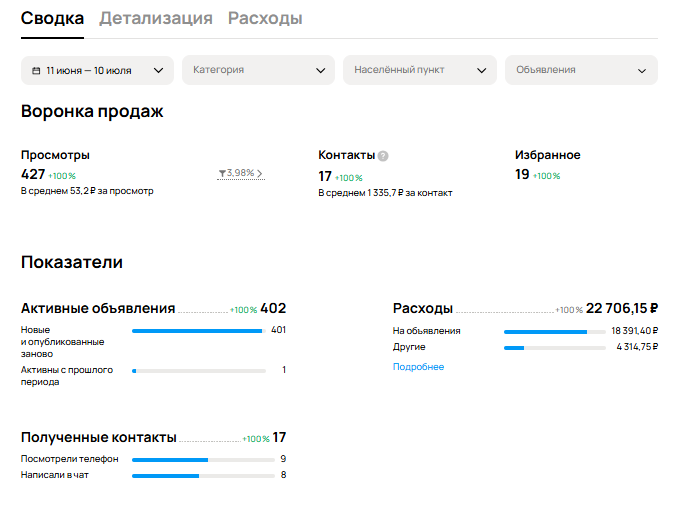Click the Другие expenses bar
683x523 pixels.
coord(555,348)
